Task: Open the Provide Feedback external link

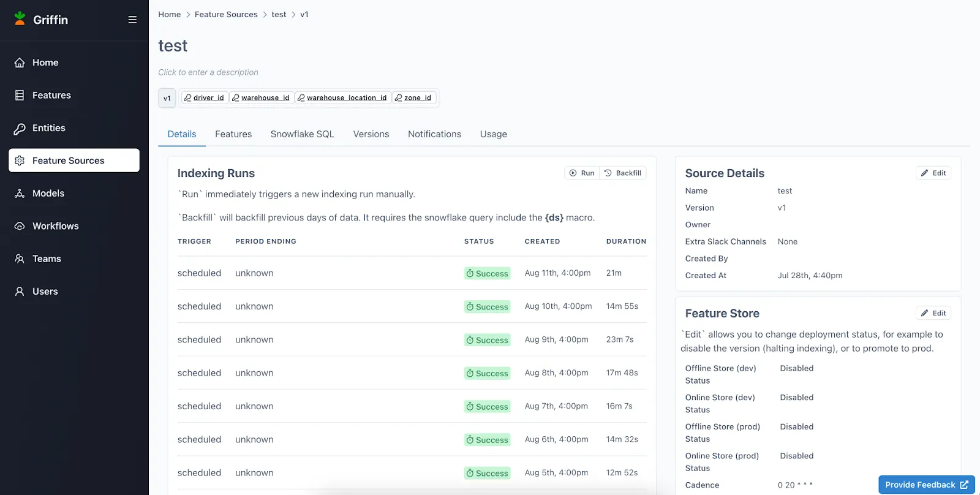Action: tap(926, 485)
